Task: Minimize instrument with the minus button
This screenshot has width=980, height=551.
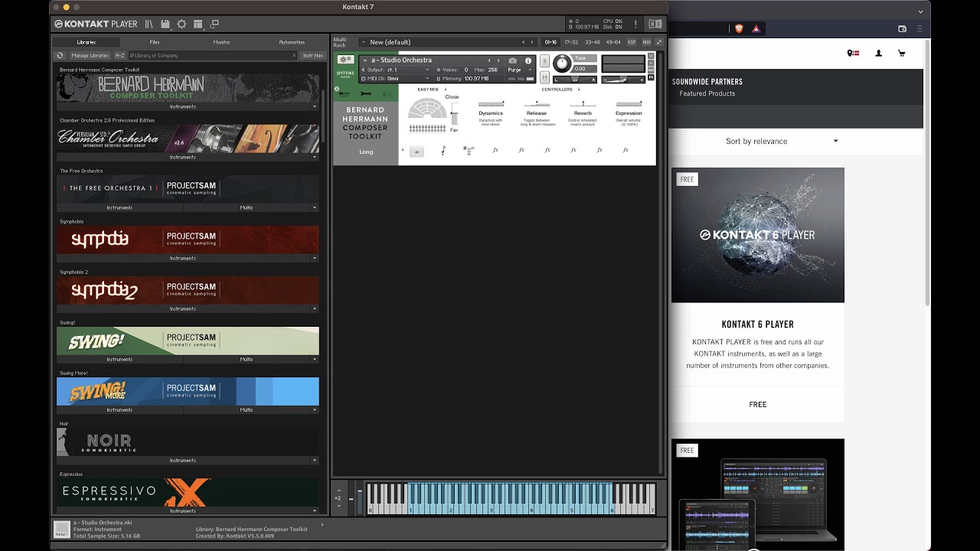Action: 651,63
